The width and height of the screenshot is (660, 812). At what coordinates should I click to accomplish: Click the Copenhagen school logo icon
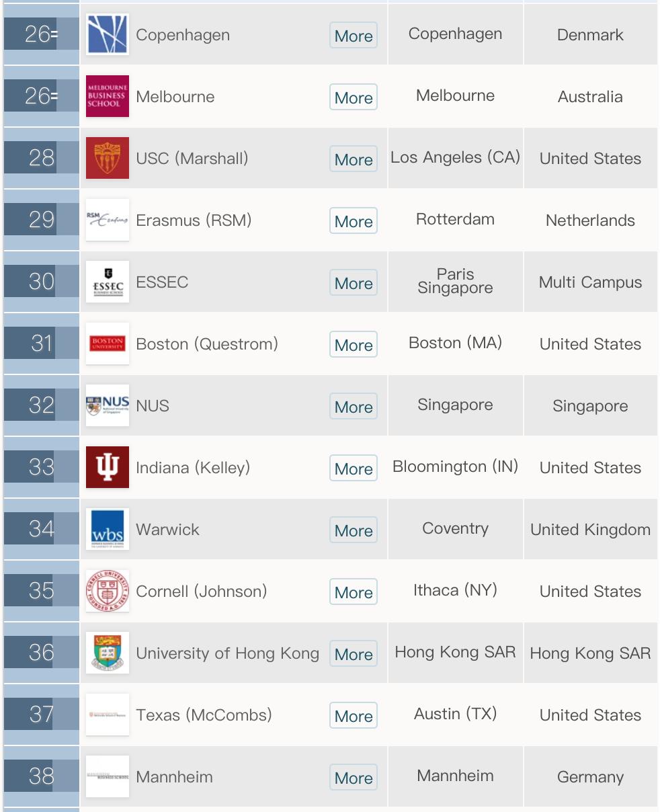point(108,34)
